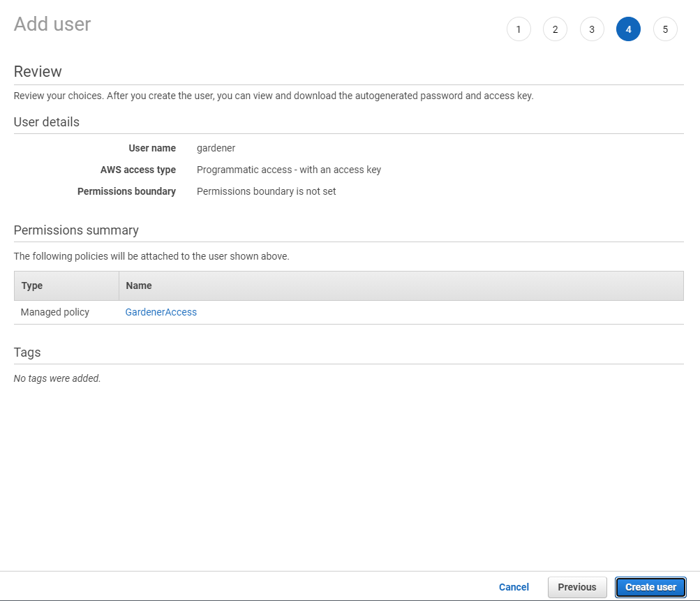Click the Type column header
The width and height of the screenshot is (700, 601).
(32, 285)
